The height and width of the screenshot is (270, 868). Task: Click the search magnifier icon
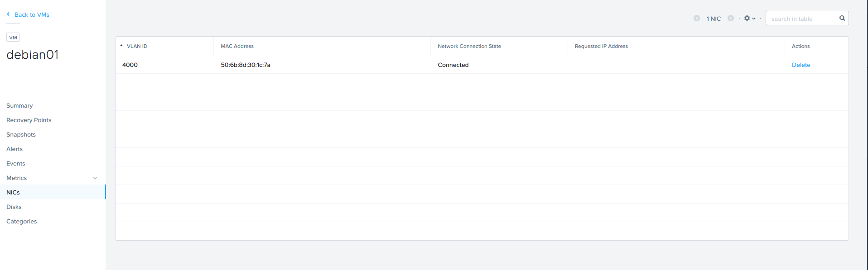842,18
